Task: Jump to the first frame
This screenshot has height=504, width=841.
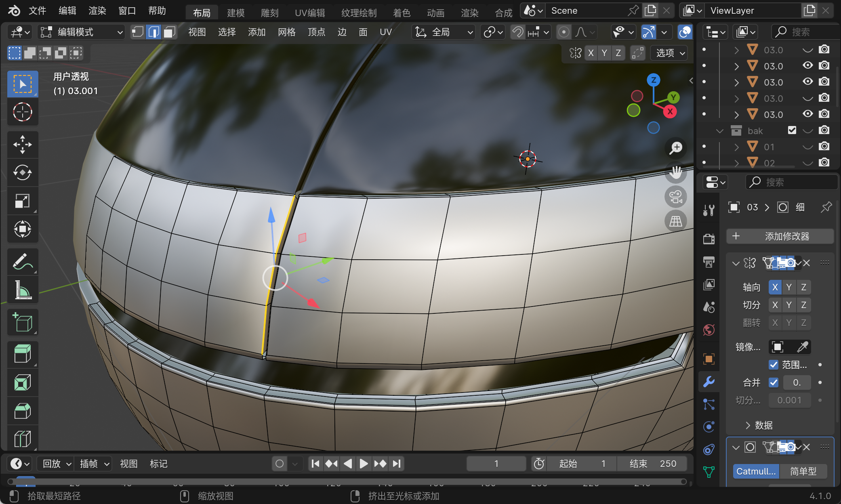Action: coord(315,464)
